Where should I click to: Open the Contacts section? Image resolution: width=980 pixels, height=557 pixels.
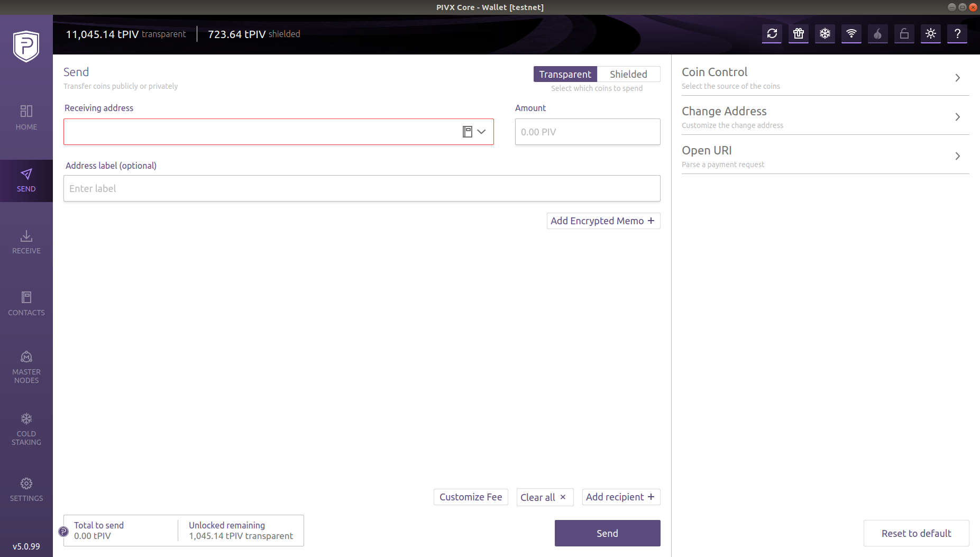pyautogui.click(x=26, y=304)
